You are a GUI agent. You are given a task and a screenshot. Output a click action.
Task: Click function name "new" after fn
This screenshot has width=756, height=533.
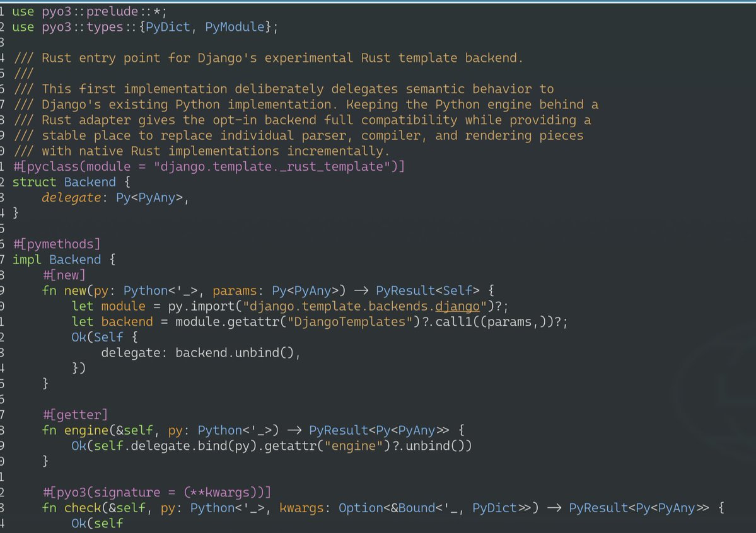click(75, 290)
